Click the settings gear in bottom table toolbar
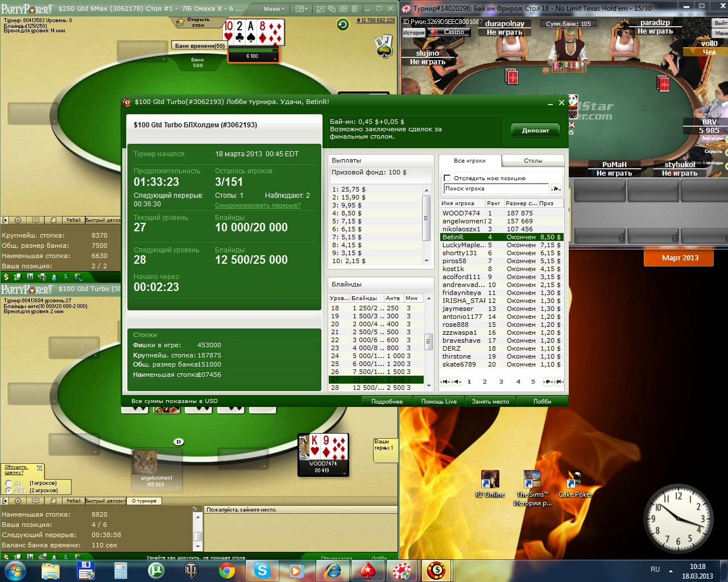The width and height of the screenshot is (728, 582). [x=18, y=501]
